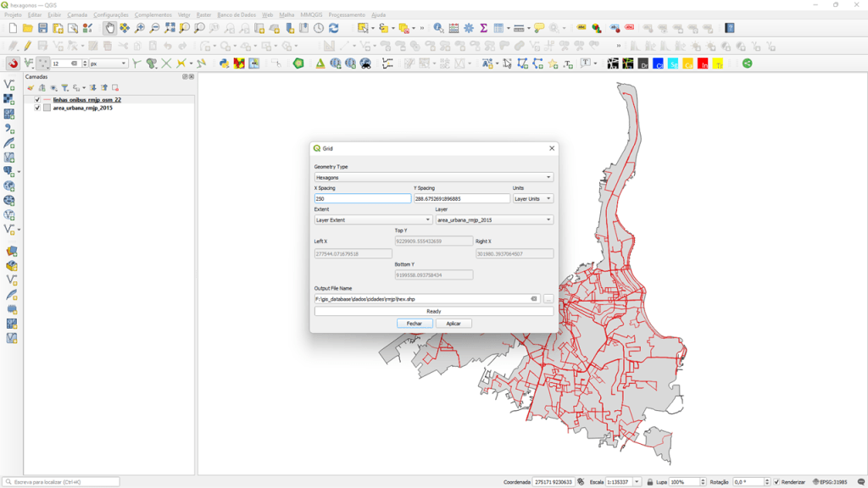Toggle visibility of linhas_onibus_rmjp_osm_22 layer
Viewport: 868px width, 488px height.
37,100
